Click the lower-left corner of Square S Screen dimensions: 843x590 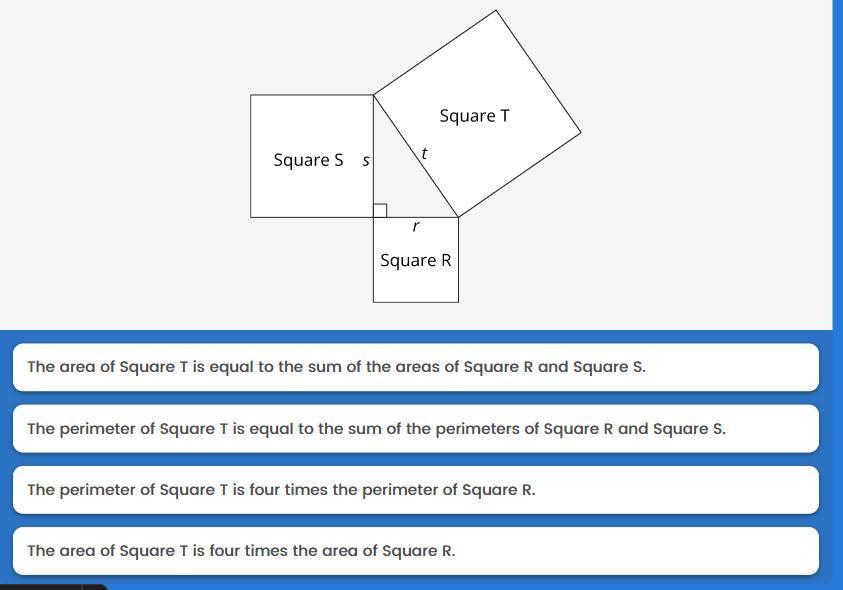click(x=251, y=217)
